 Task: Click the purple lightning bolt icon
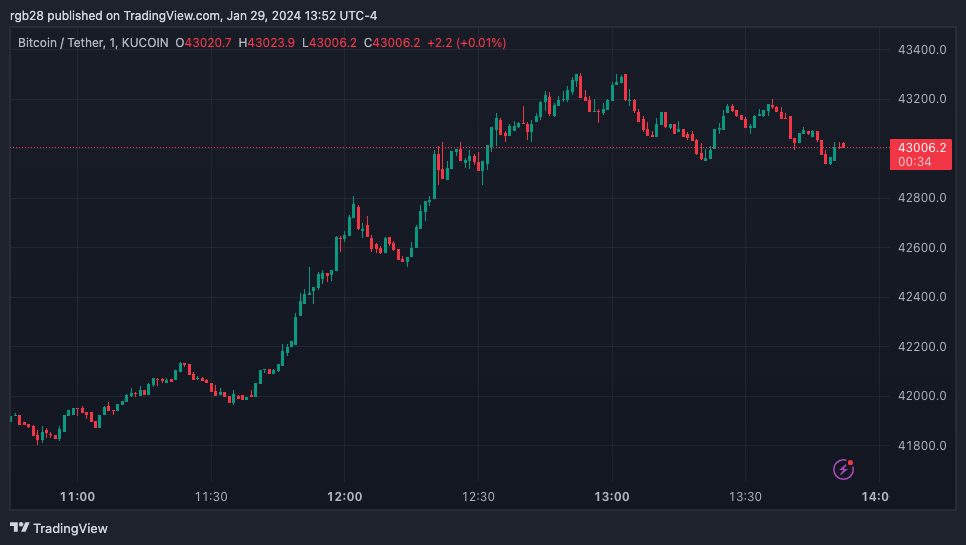[x=843, y=469]
